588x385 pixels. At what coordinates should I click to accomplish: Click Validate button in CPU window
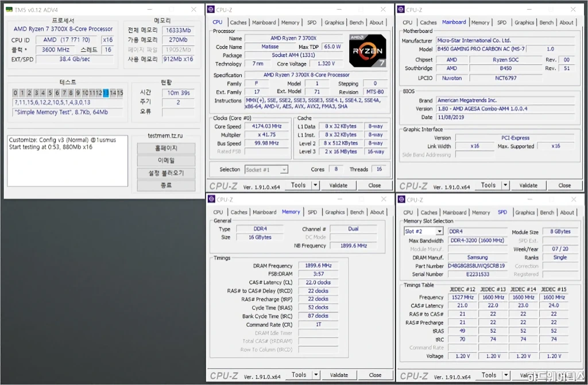[338, 185]
